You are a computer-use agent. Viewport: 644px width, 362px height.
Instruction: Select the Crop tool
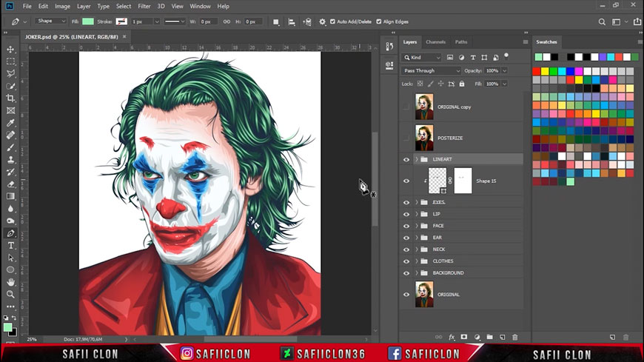(x=11, y=98)
